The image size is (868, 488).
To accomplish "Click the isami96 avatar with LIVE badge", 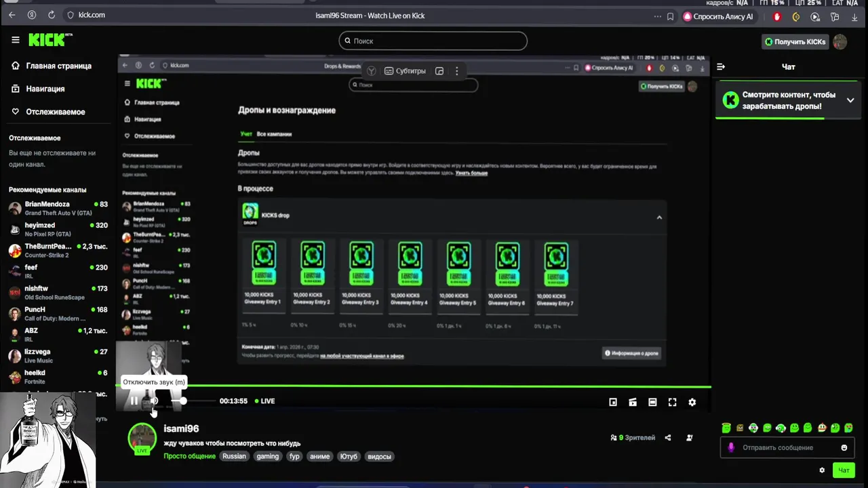I will (x=142, y=439).
